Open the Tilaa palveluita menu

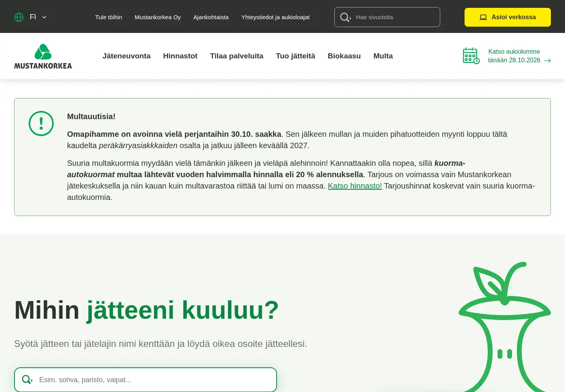[x=237, y=56]
